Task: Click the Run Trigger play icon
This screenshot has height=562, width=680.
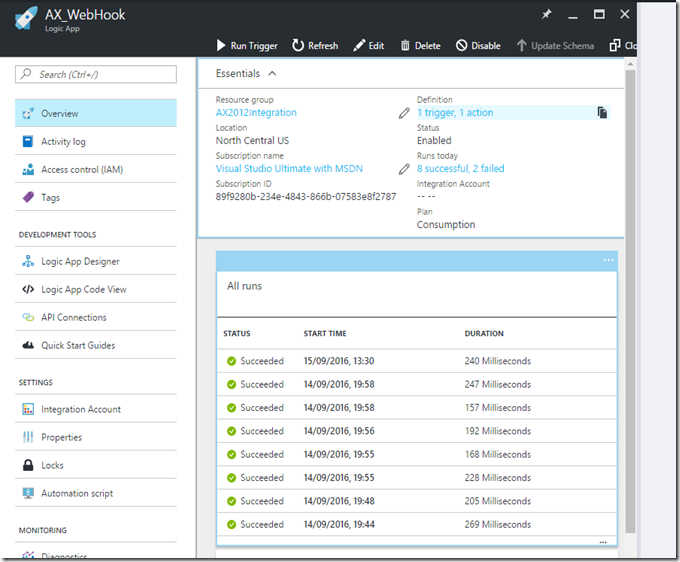Action: tap(222, 46)
